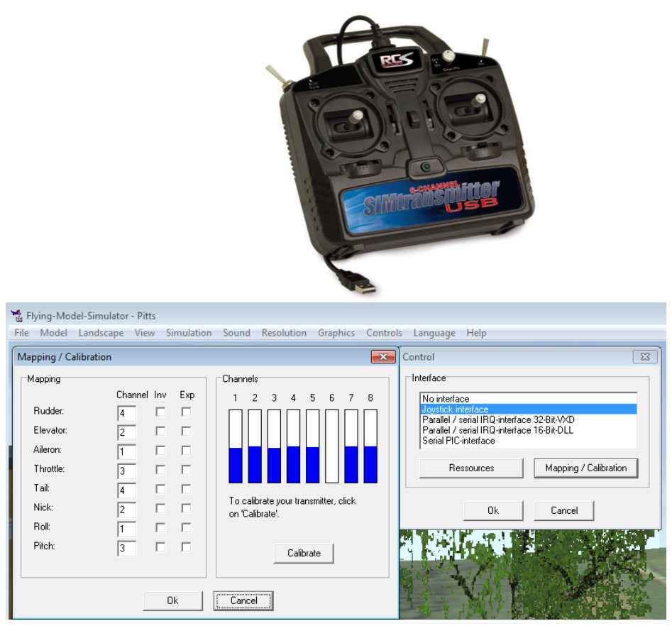Open the Help menu
Image resolution: width=672 pixels, height=626 pixels.
point(477,333)
